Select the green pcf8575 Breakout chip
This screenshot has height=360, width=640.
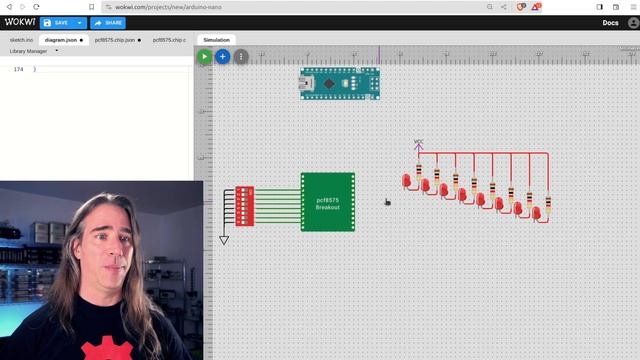pyautogui.click(x=328, y=202)
